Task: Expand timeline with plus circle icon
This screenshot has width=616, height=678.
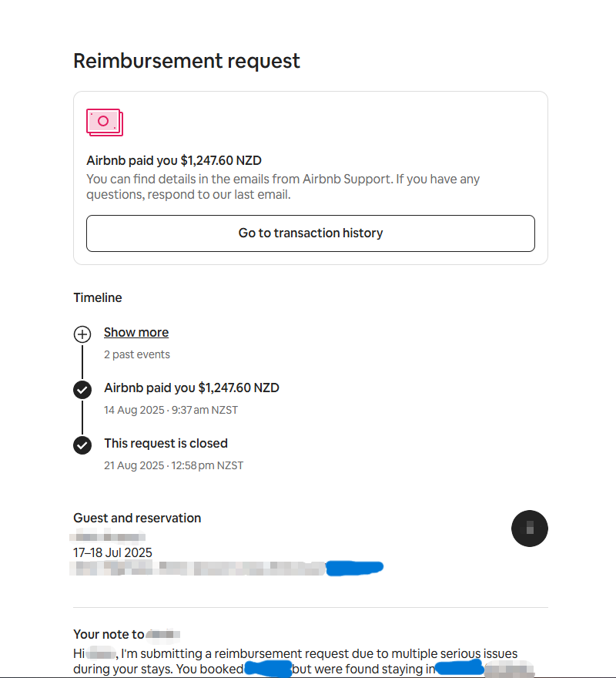Action: (x=82, y=334)
